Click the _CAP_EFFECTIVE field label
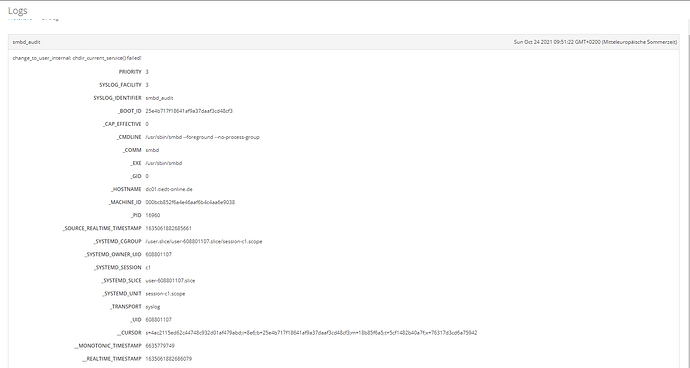Image resolution: width=690 pixels, height=368 pixels. click(122, 124)
